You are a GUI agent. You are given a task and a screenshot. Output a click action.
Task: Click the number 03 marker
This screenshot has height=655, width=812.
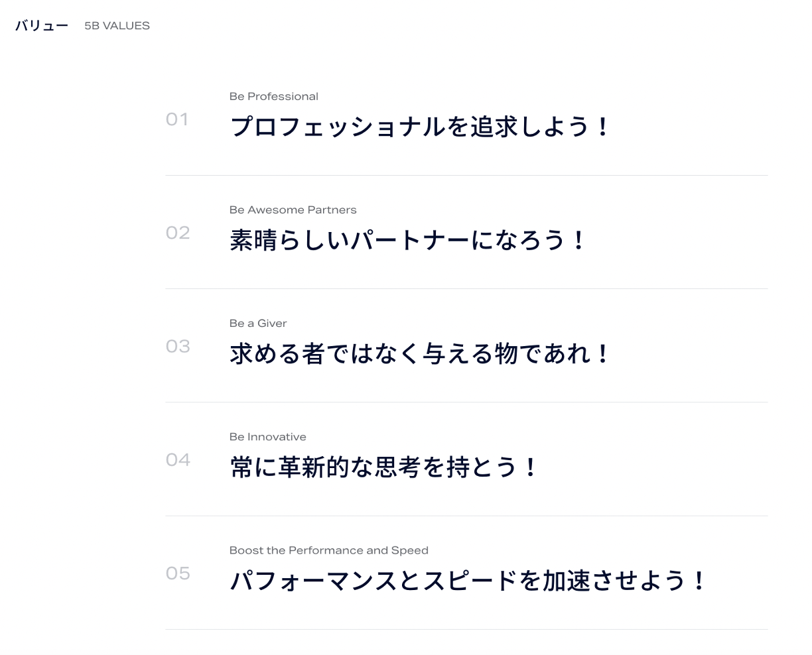tap(178, 346)
